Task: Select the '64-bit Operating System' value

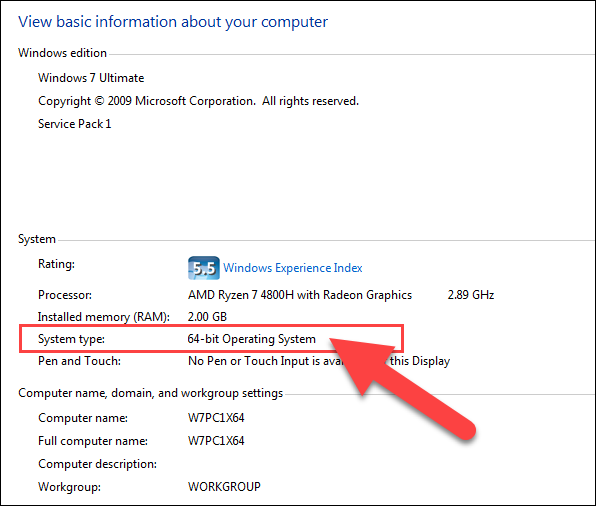Action: pos(252,339)
